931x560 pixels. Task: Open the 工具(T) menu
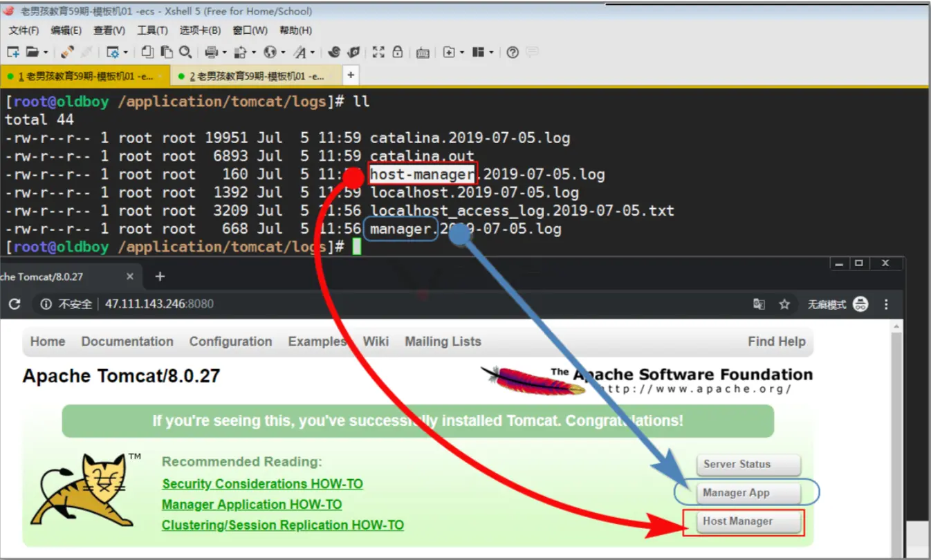pos(152,30)
